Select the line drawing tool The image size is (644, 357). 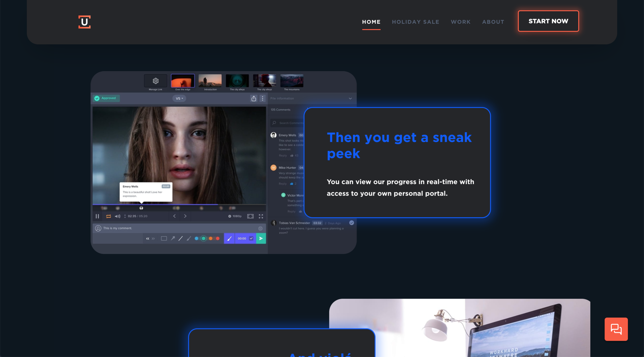[x=181, y=239]
